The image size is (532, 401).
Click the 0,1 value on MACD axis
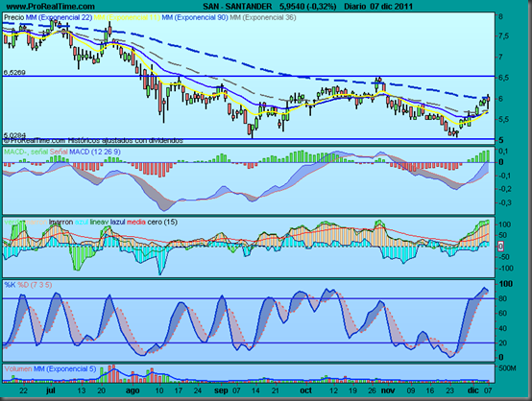[504, 151]
